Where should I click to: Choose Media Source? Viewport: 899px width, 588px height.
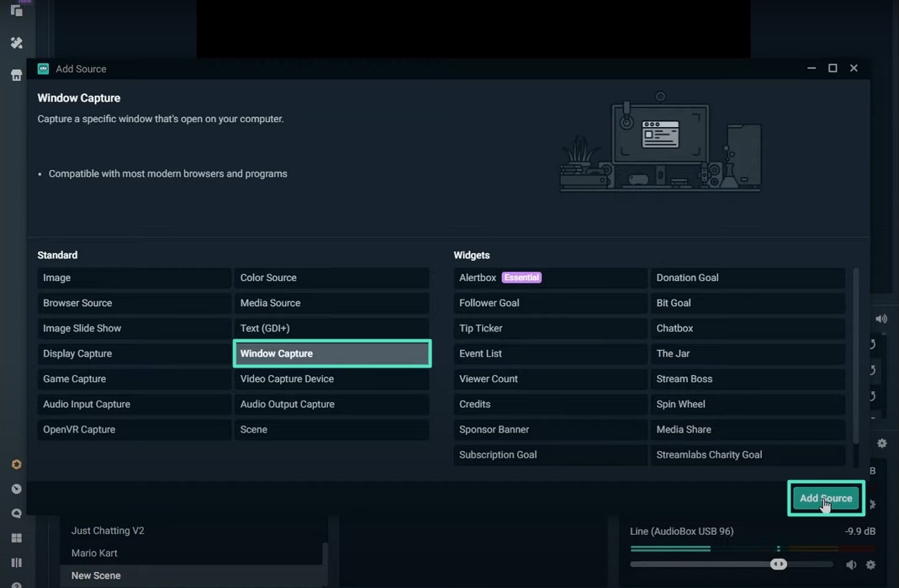click(x=332, y=303)
